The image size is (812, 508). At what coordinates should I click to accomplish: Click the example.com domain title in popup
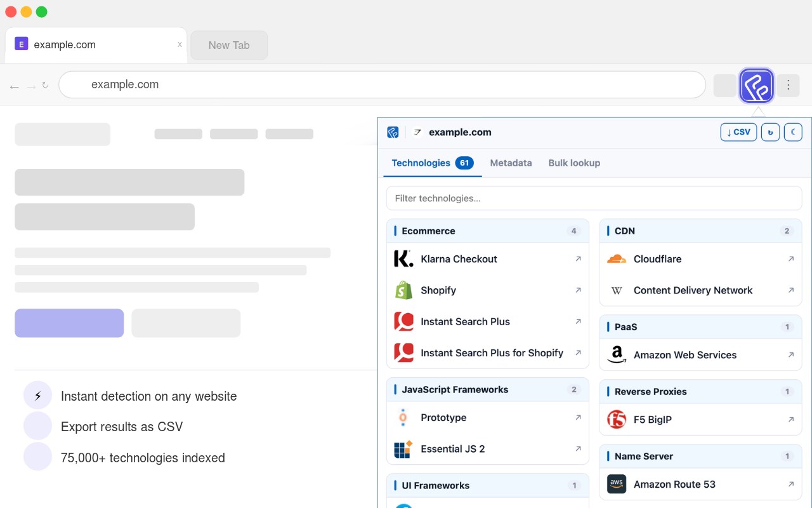click(x=460, y=132)
